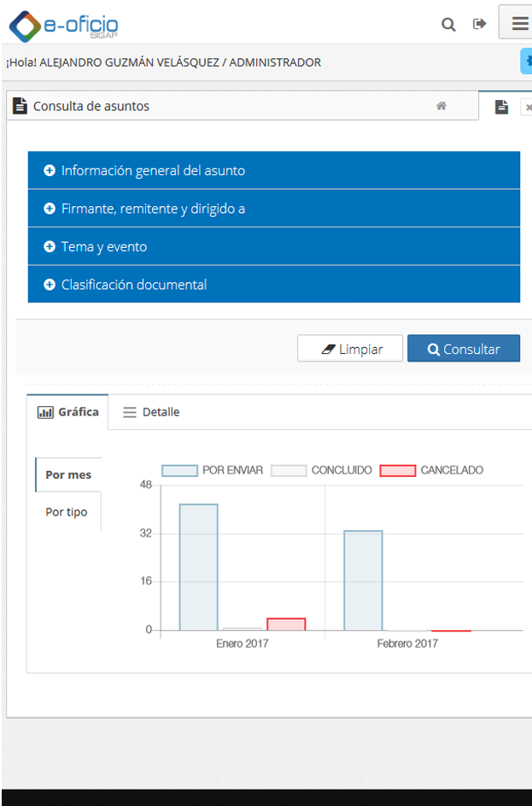Select the Por tipo side tab
Screen dimensions: 532x806
coord(67,512)
